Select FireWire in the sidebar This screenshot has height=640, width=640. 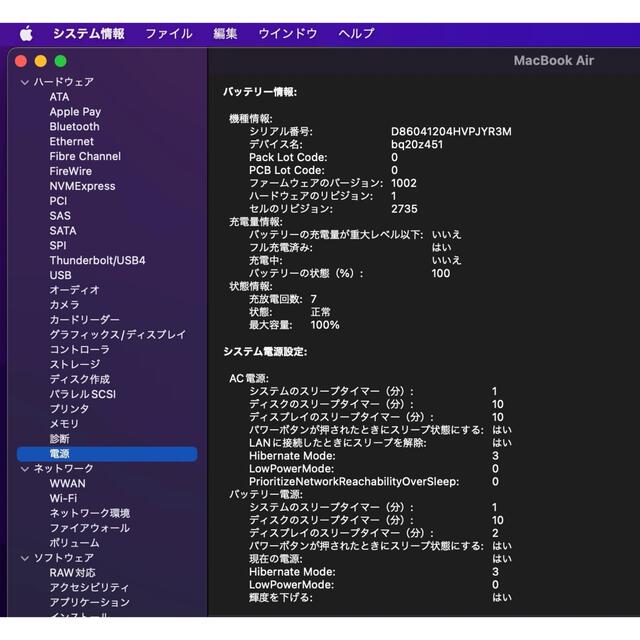[x=71, y=171]
